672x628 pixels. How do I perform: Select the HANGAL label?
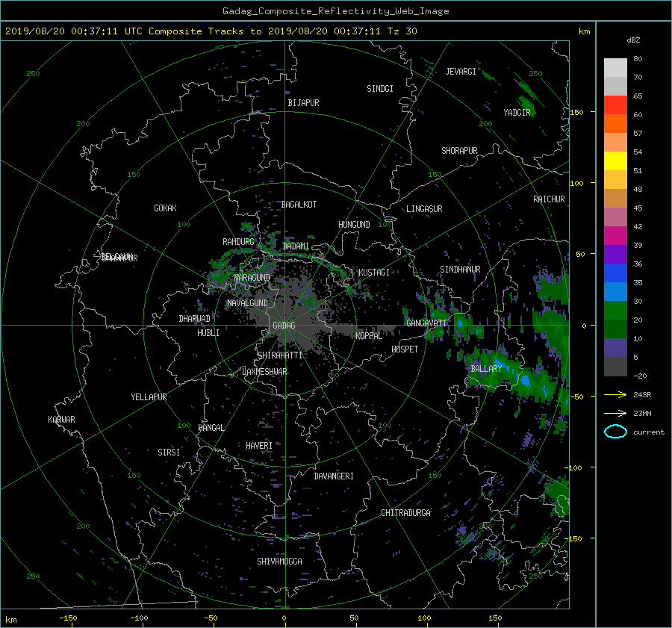coord(211,428)
